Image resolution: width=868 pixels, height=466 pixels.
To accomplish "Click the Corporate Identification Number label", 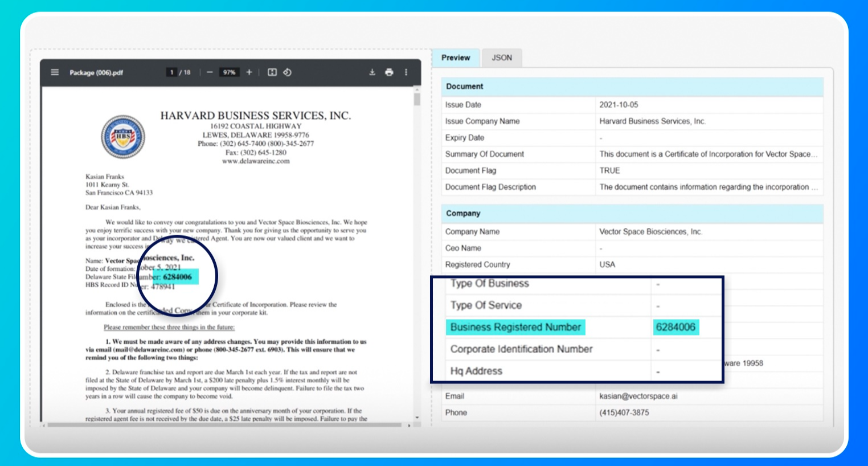I will click(521, 349).
